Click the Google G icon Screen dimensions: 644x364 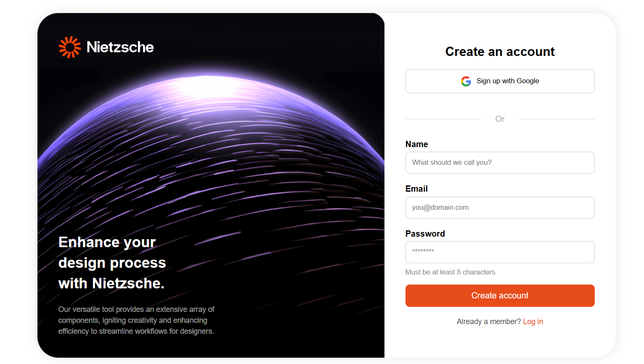(x=466, y=81)
